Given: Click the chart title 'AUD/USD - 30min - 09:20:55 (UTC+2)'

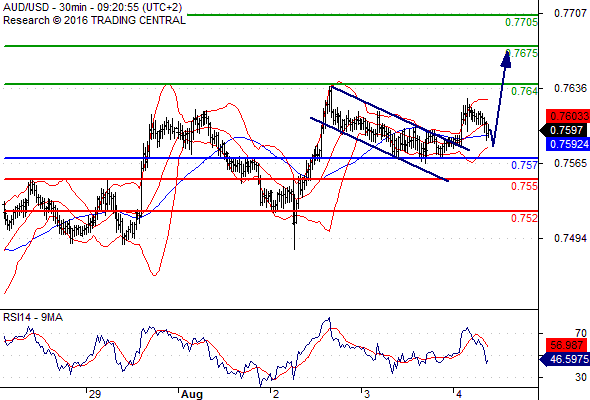Looking at the screenshot, I should [x=93, y=7].
